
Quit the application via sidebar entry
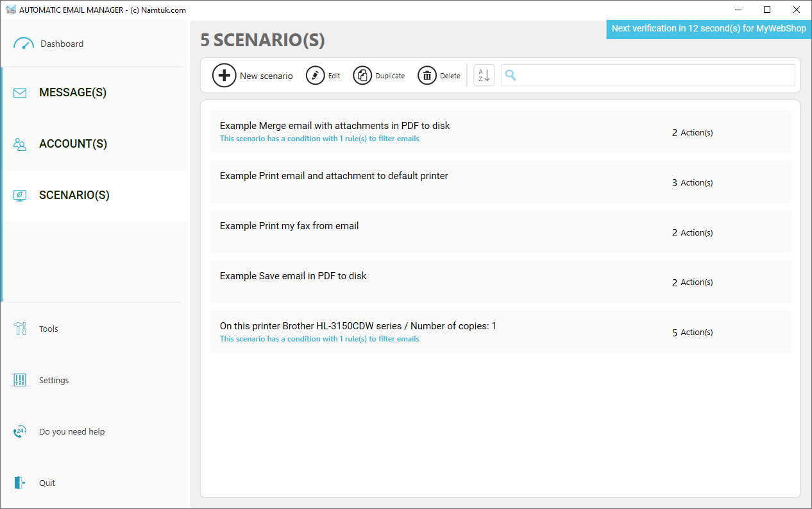(47, 482)
